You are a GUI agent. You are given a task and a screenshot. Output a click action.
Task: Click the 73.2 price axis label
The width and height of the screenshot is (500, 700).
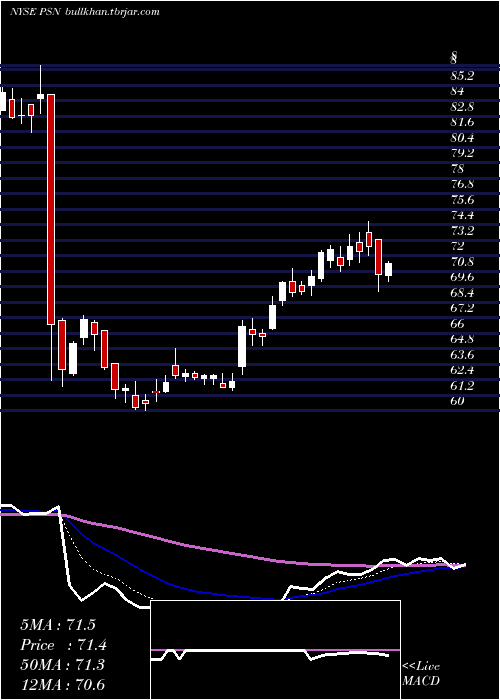pyautogui.click(x=462, y=231)
